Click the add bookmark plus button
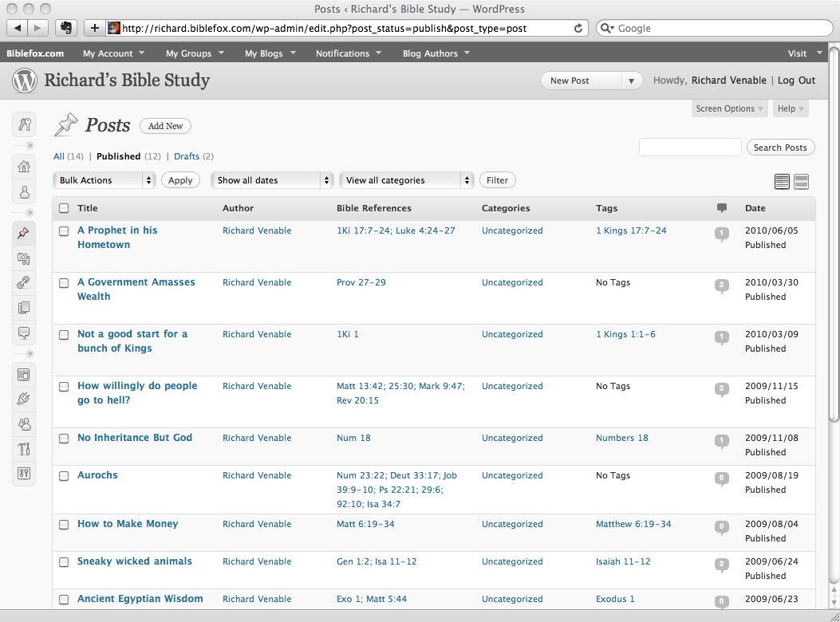Viewport: 840px width, 622px height. (94, 28)
